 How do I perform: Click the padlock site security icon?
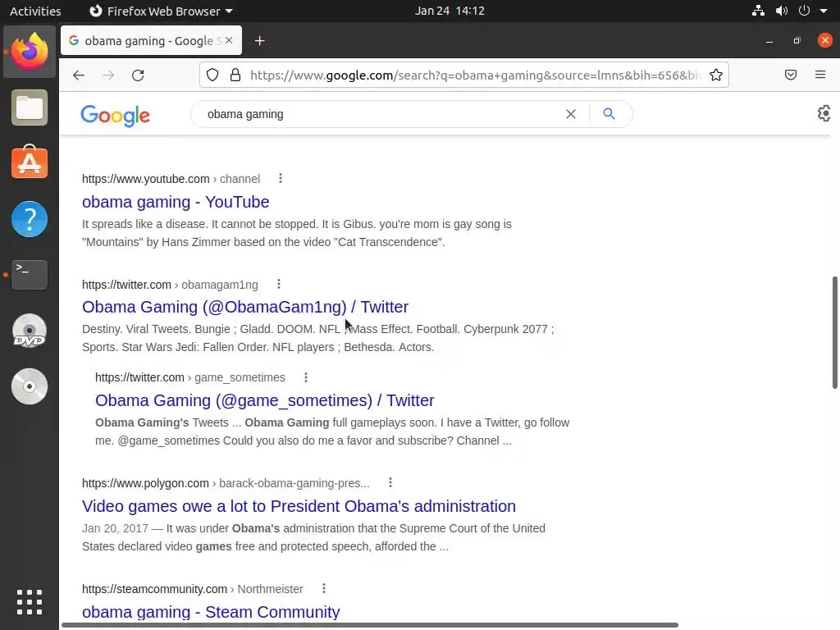tap(235, 75)
